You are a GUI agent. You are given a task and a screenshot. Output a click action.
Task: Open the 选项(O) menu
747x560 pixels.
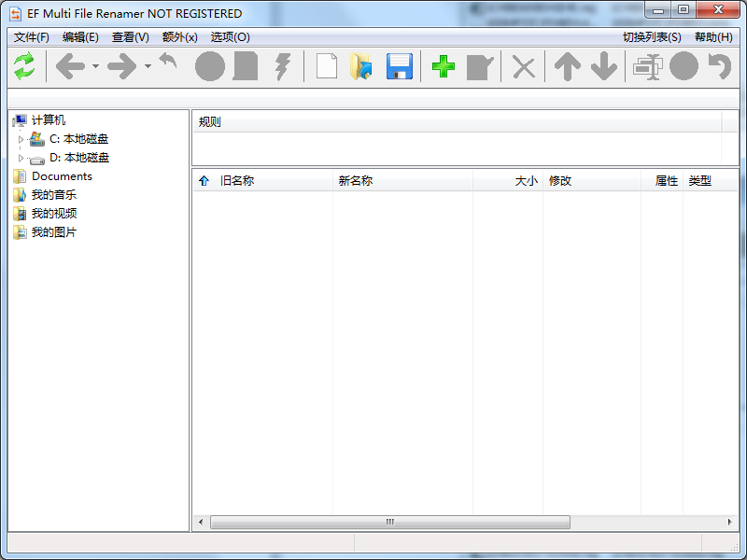230,37
